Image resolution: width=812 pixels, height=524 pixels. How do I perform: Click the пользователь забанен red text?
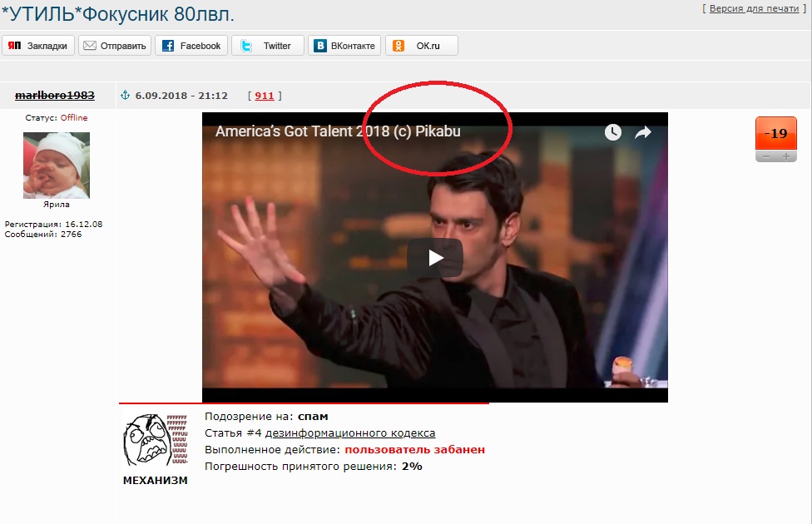(x=415, y=449)
